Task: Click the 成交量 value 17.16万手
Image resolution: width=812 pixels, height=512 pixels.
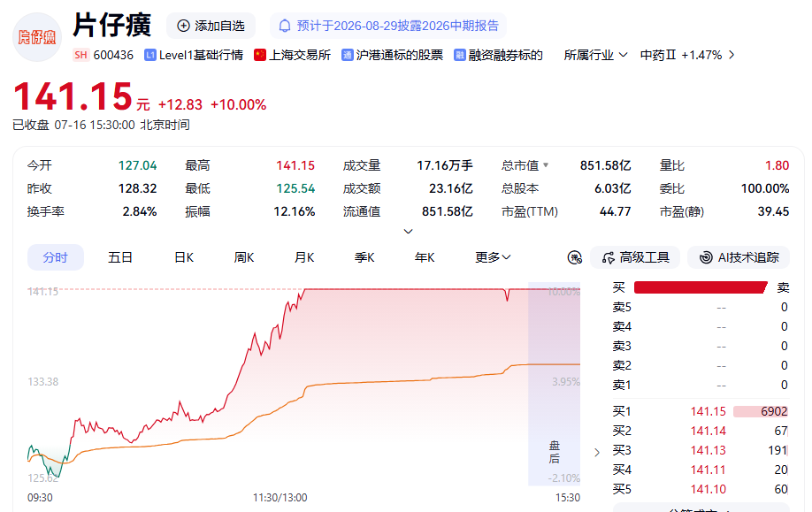Action: [x=445, y=165]
